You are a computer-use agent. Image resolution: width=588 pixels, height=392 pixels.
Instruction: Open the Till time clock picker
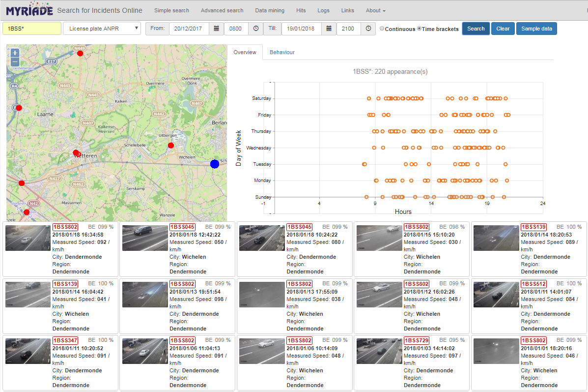click(368, 29)
